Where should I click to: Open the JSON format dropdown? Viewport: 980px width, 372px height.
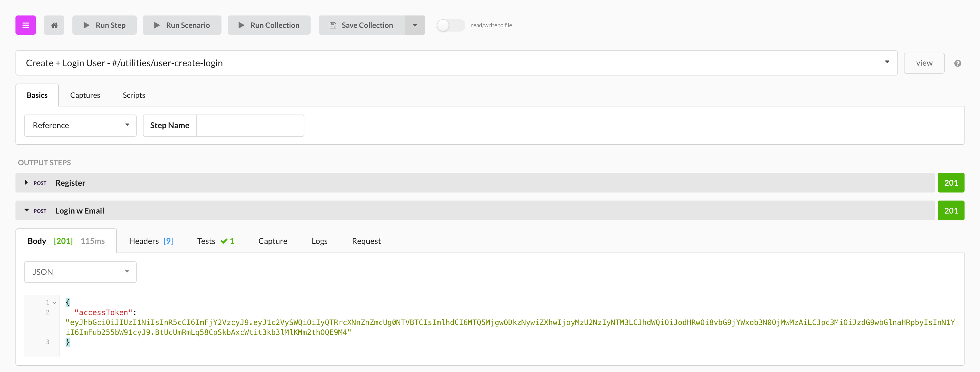click(x=80, y=272)
